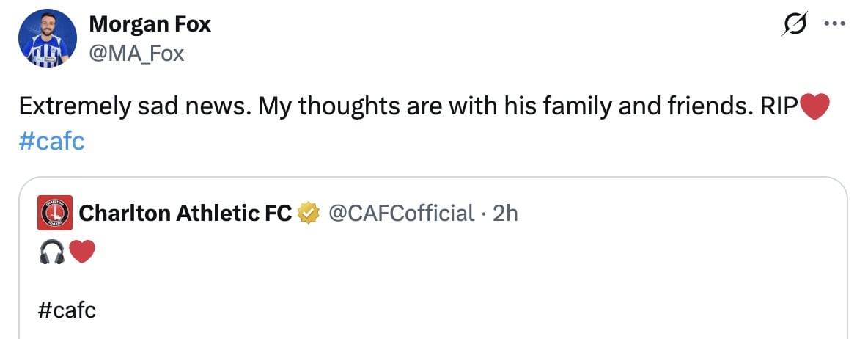Open the blue #cafc hashtag in main post
The height and width of the screenshot is (339, 868).
tap(51, 140)
